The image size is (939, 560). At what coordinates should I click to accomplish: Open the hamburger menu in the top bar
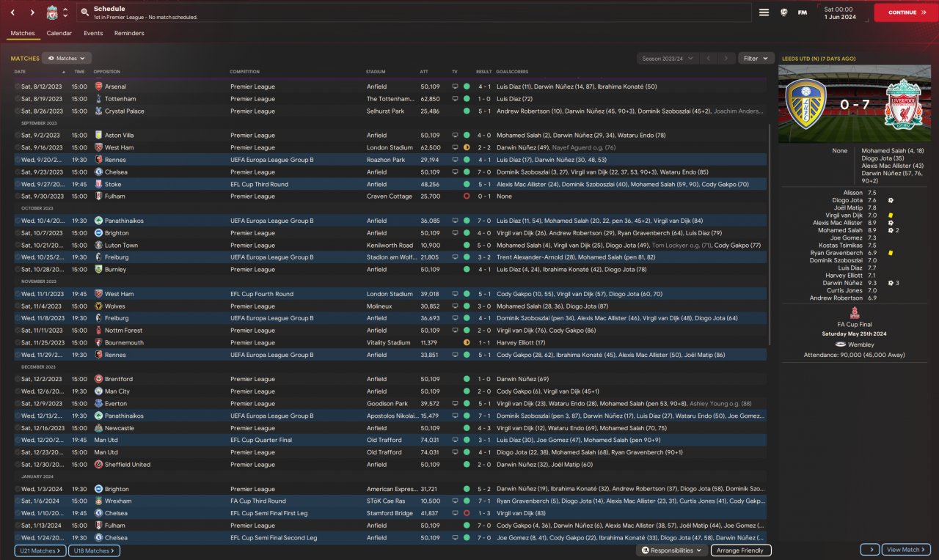click(764, 12)
